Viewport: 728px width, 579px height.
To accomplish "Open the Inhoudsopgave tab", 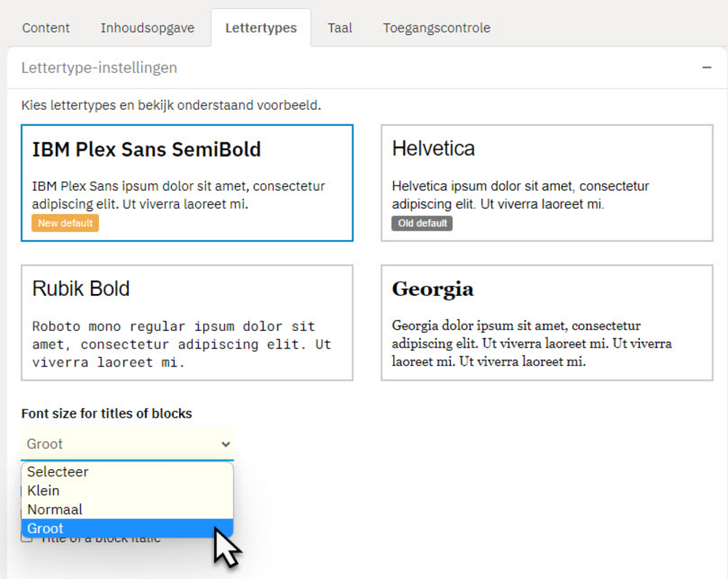I will coord(147,28).
